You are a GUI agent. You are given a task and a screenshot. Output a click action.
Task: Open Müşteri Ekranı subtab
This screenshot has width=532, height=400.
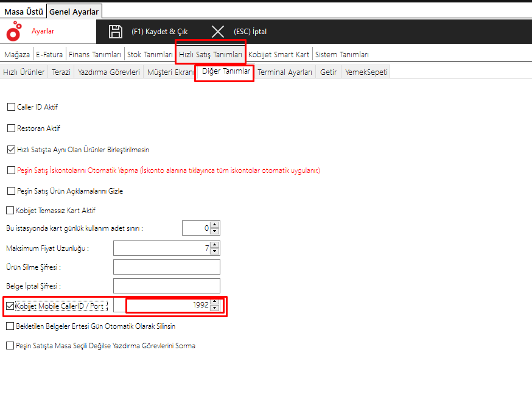point(170,72)
